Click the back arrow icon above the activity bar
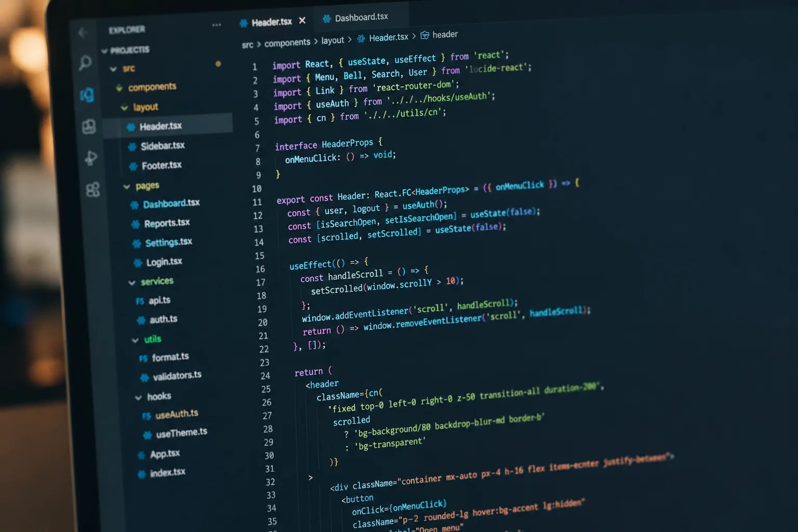Screen dimensions: 798x532 (x=83, y=33)
